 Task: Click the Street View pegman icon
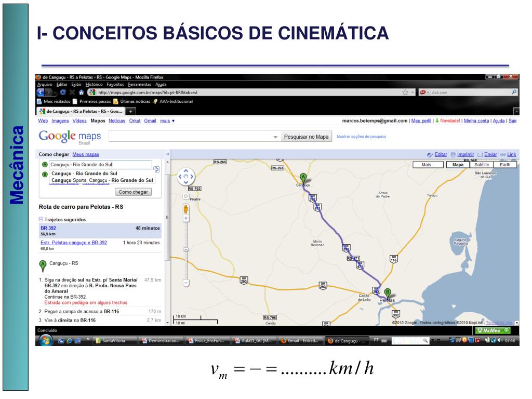coord(186,209)
